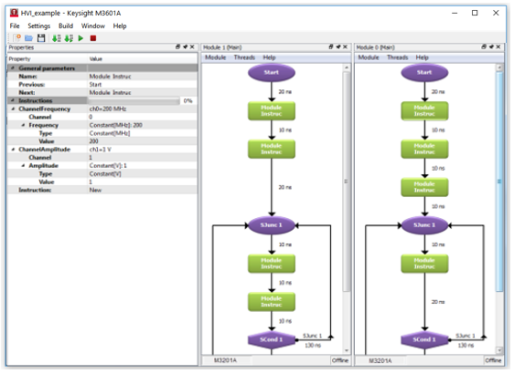514x374 pixels.
Task: Collapse the General parameters section
Action: tap(13, 68)
